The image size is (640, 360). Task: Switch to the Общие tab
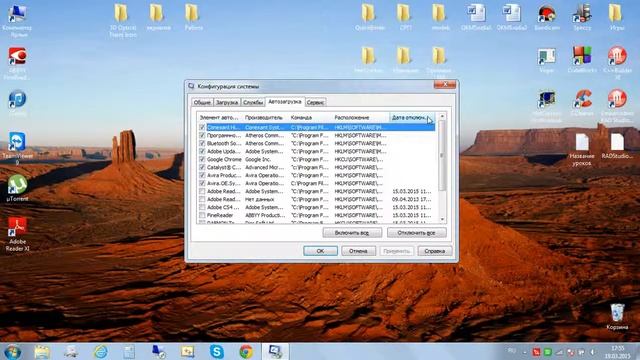pyautogui.click(x=202, y=102)
